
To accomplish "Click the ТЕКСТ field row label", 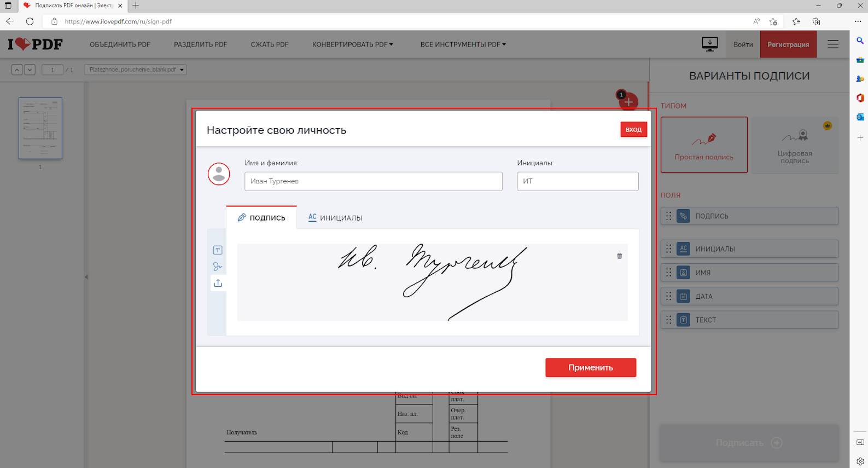I will 706,320.
